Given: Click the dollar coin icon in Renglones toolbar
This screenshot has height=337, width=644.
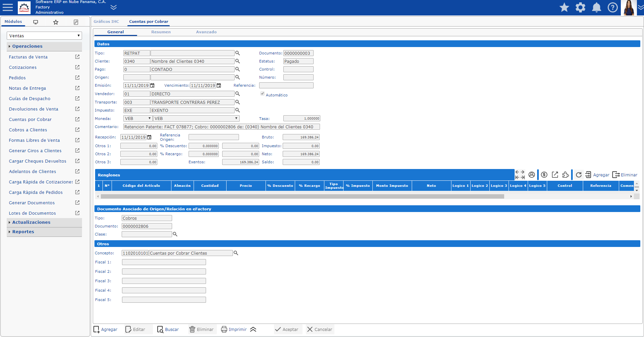Looking at the screenshot, I should [x=544, y=175].
